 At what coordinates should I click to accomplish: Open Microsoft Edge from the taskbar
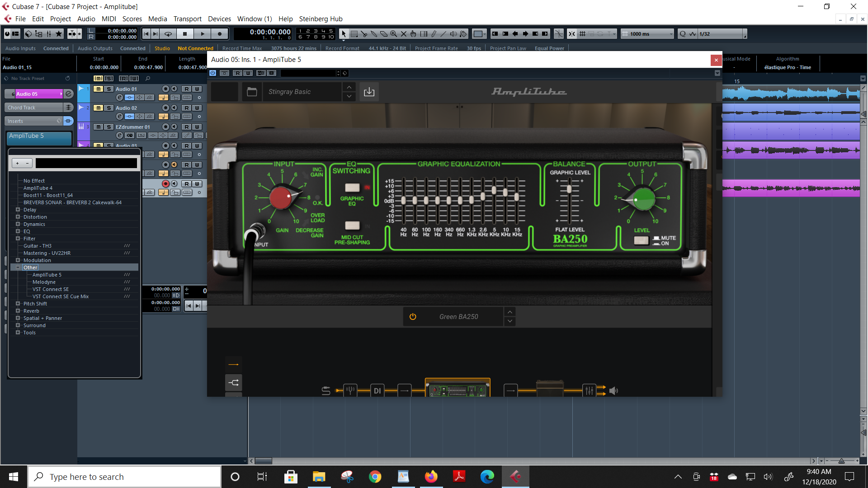tap(487, 477)
